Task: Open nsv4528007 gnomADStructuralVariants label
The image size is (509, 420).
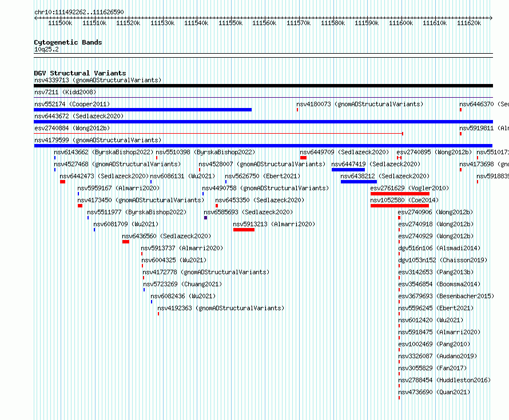Action: coord(262,164)
